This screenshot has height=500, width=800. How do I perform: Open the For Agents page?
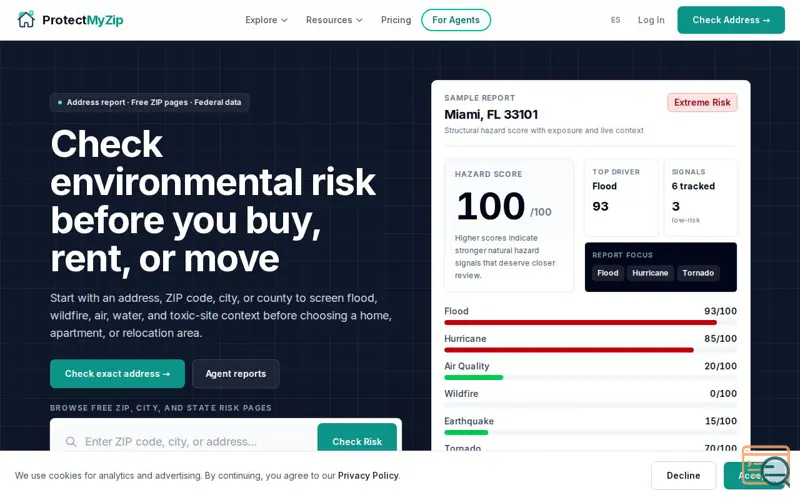456,20
